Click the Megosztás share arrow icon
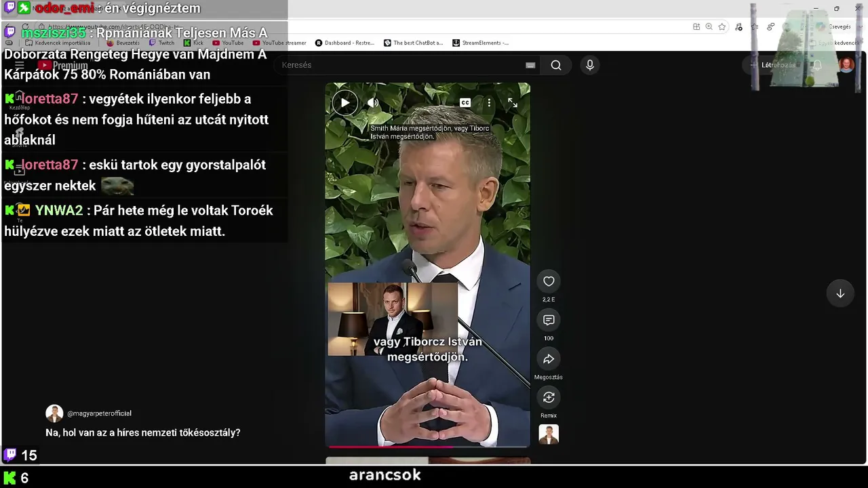 click(549, 359)
